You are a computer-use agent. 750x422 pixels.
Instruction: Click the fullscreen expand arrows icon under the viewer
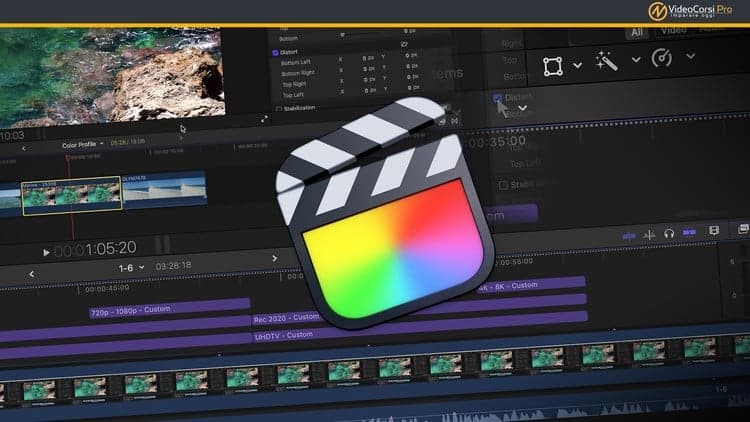(x=265, y=119)
